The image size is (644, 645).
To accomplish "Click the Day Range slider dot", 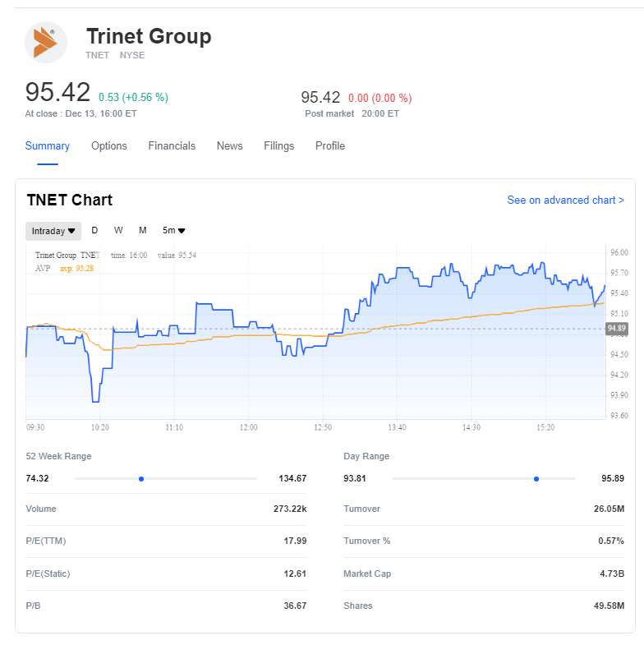I will coord(536,478).
